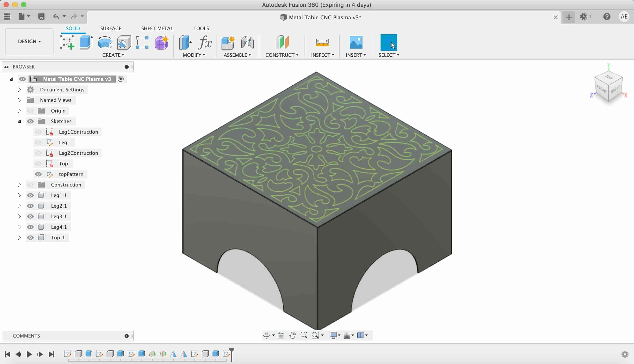Expand the COMMENTS panel plus button
The height and width of the screenshot is (364, 634).
126,336
